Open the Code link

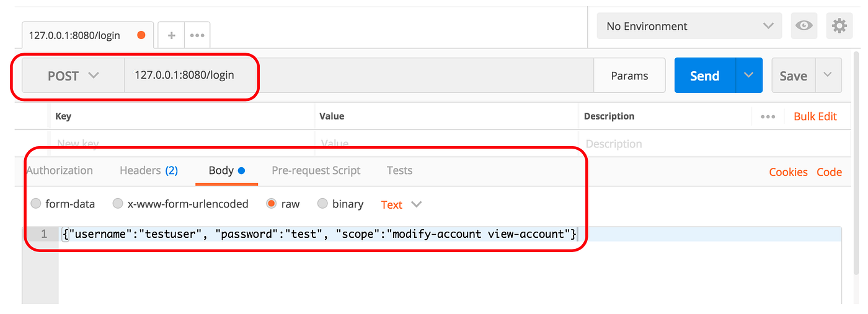click(x=829, y=172)
